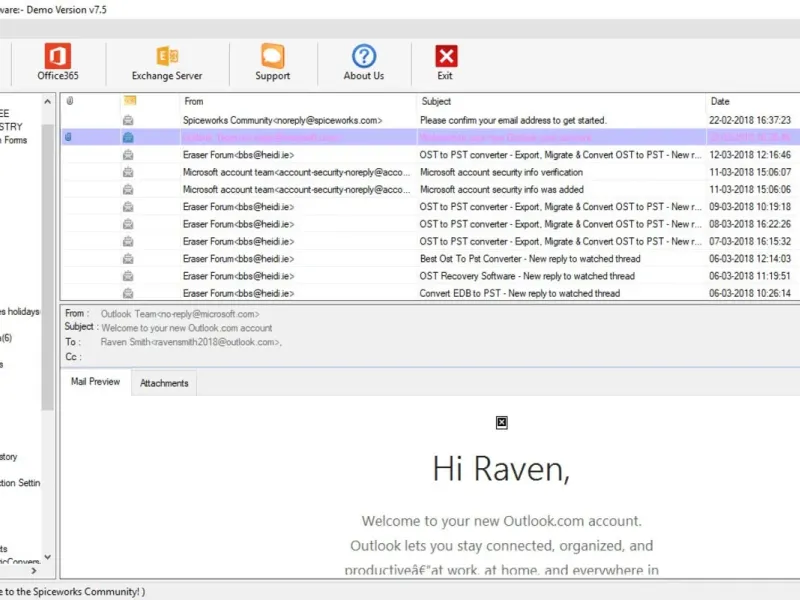Image resolution: width=800 pixels, height=600 pixels.
Task: Select subject 'Convert EDB to PST - New reply'
Action: click(x=519, y=293)
